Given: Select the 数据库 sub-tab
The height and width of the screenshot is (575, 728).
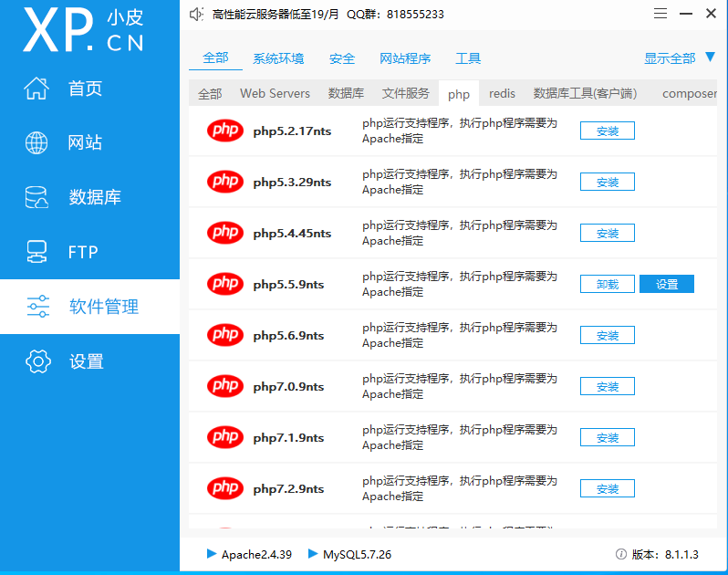Looking at the screenshot, I should coord(346,93).
